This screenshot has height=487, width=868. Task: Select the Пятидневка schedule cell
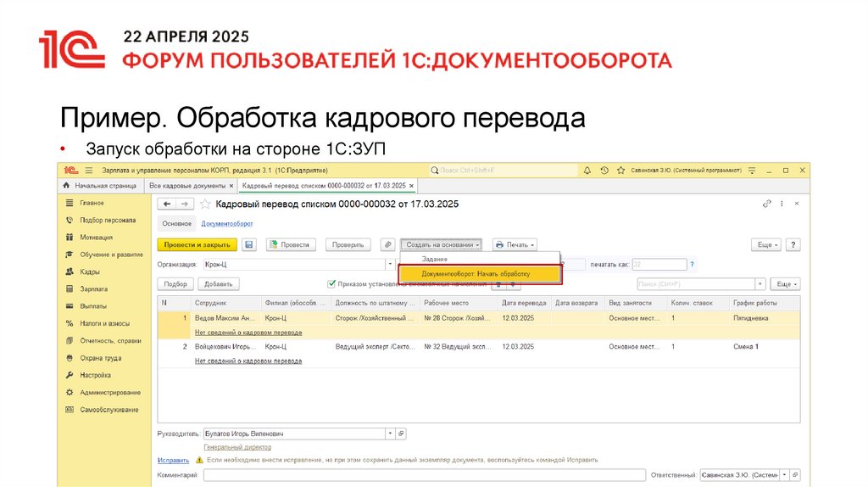tap(765, 318)
